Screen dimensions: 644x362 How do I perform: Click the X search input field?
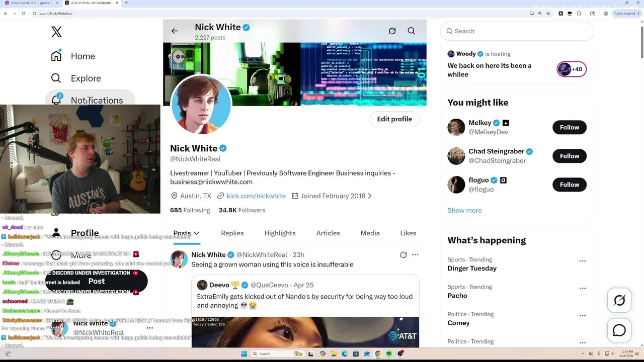pos(517,31)
